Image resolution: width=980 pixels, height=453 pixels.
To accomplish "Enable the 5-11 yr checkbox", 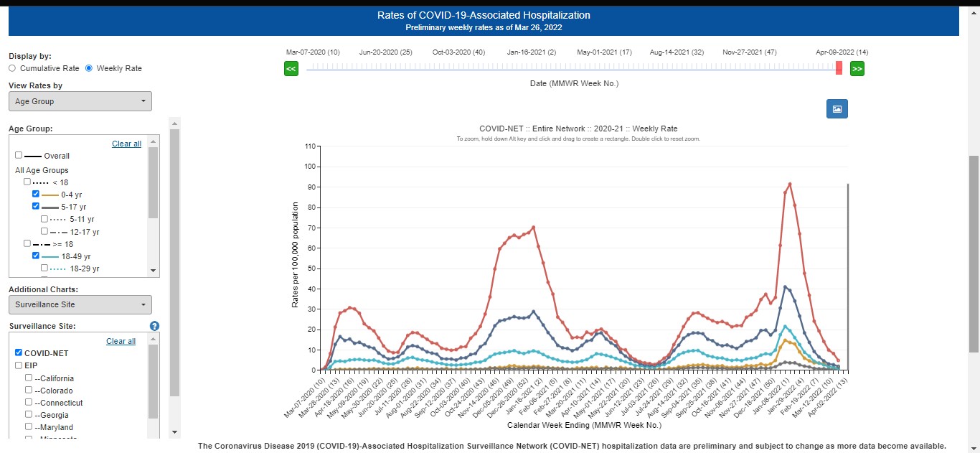I will point(44,219).
